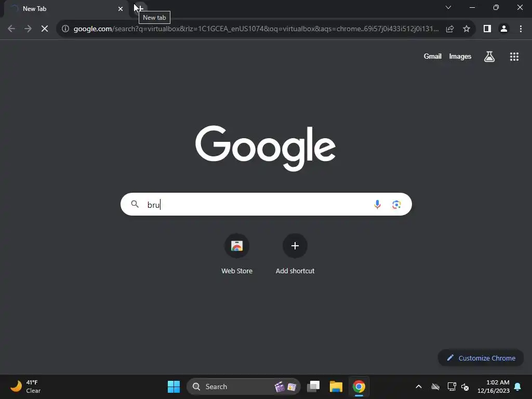Open the Images link
Image resolution: width=532 pixels, height=399 pixels.
tap(460, 57)
